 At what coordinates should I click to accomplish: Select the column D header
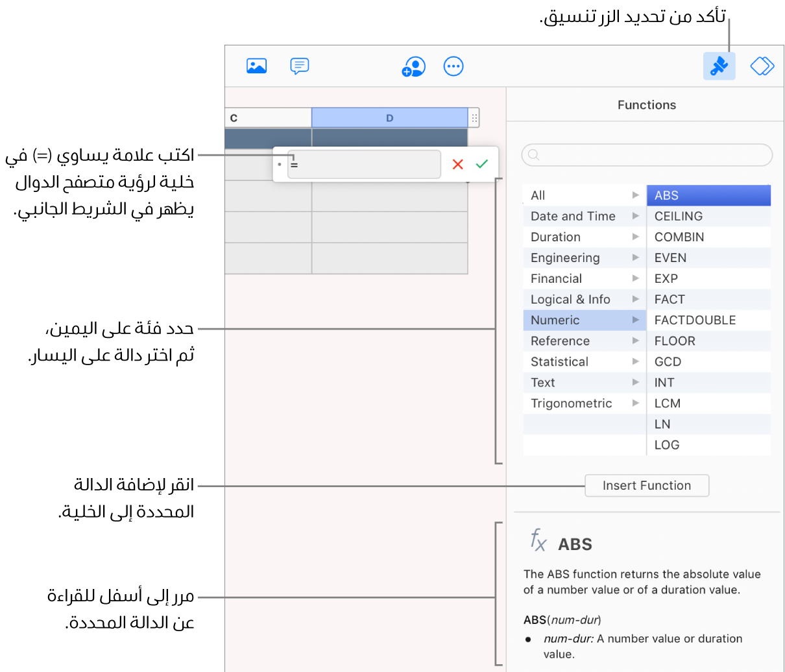[390, 118]
